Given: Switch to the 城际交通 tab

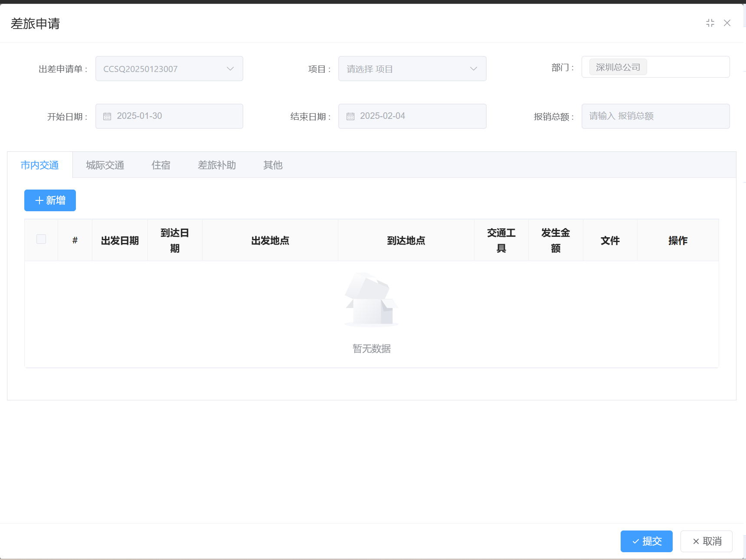Looking at the screenshot, I should click(x=105, y=165).
